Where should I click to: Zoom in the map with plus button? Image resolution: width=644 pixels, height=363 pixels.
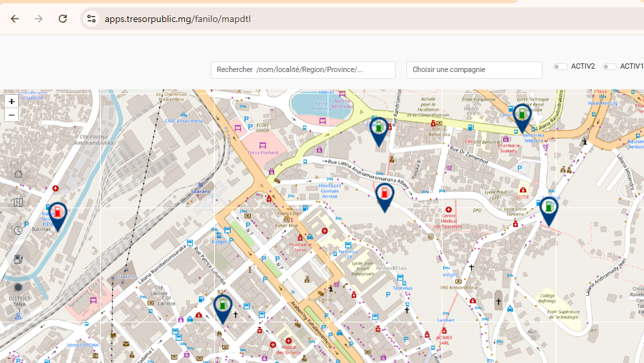[11, 101]
